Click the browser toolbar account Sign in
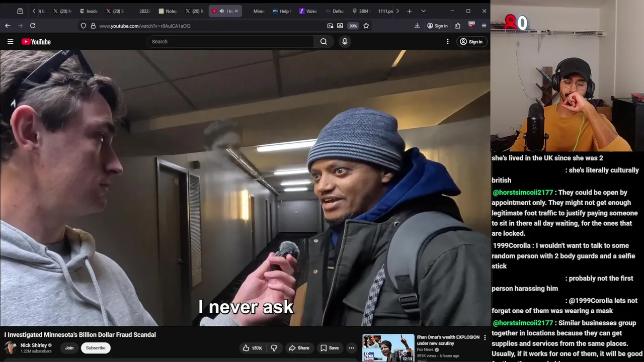The height and width of the screenshot is (362, 644). 437,26
